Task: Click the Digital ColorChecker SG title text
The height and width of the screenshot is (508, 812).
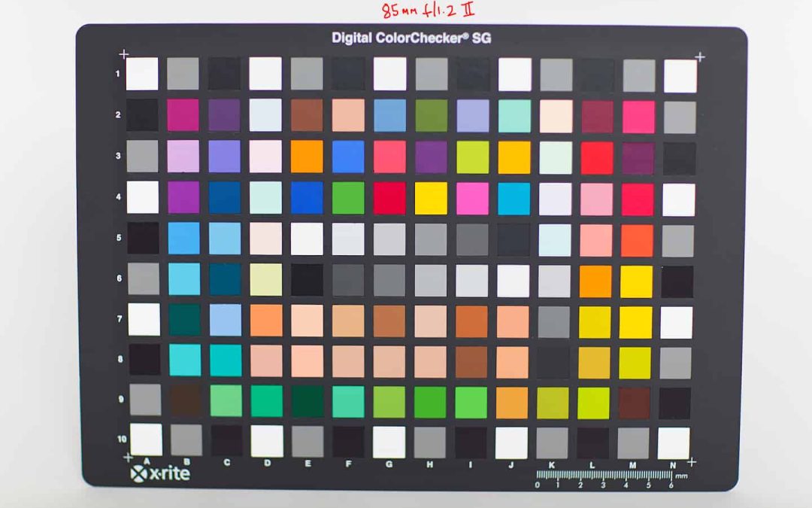Action: click(411, 38)
